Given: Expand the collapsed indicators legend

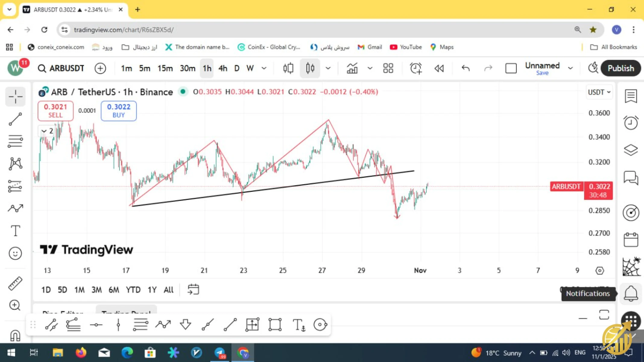Looking at the screenshot, I should click(x=47, y=131).
